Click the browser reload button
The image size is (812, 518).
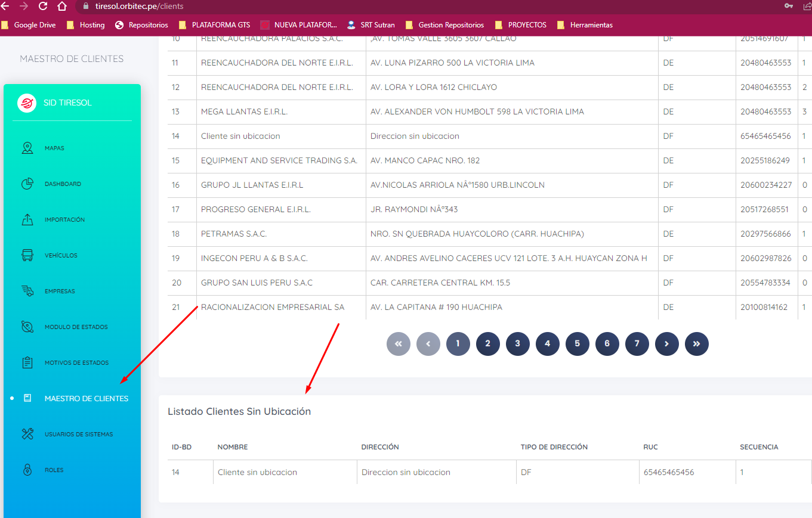[x=43, y=6]
